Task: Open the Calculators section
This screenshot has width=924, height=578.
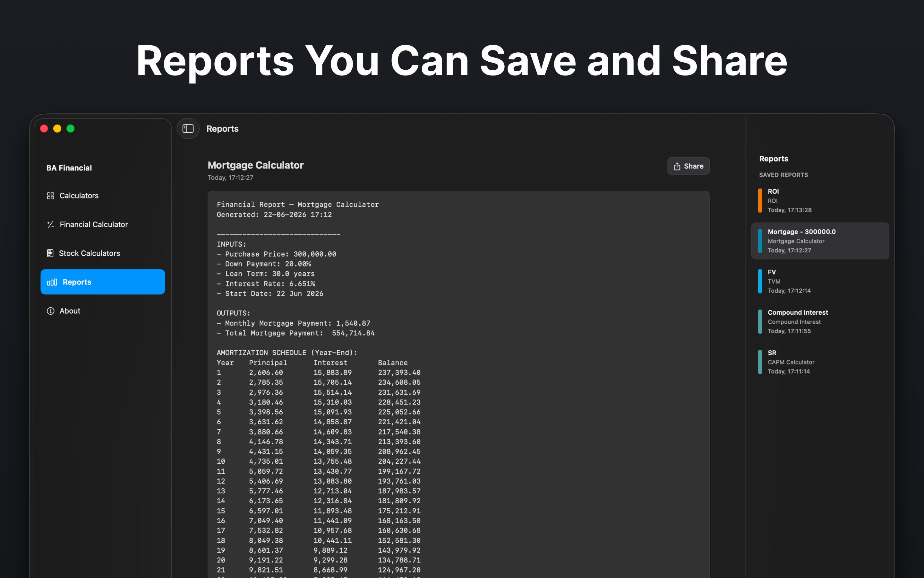Action: [102, 196]
